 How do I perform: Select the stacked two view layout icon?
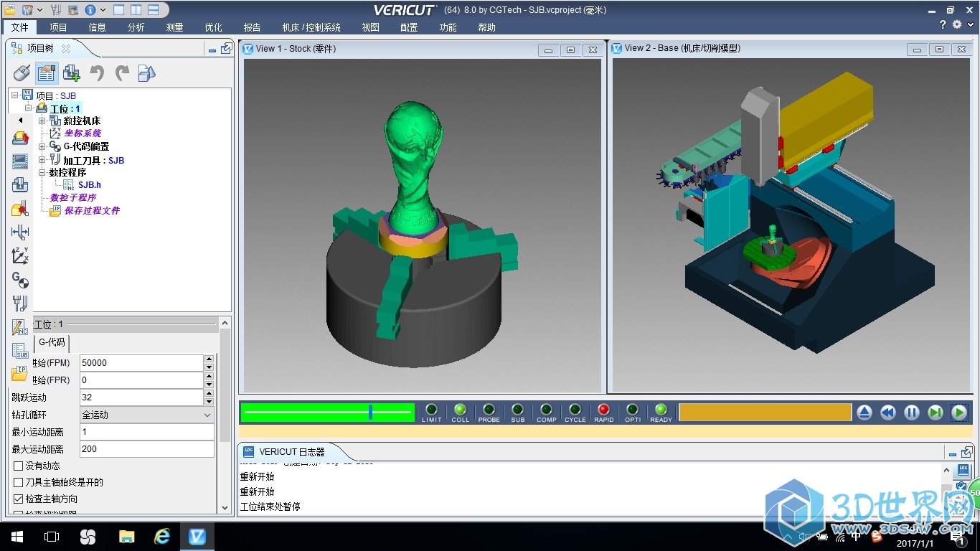pyautogui.click(x=154, y=10)
